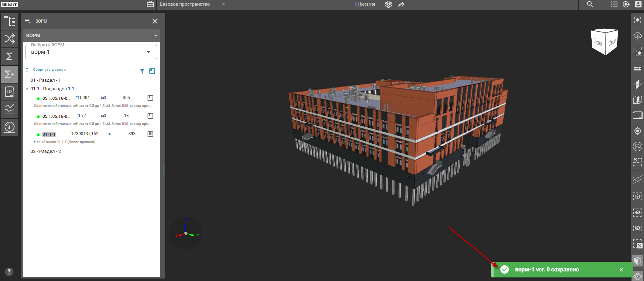Click the quantity value 365
This screenshot has height=281, width=644.
pyautogui.click(x=126, y=98)
